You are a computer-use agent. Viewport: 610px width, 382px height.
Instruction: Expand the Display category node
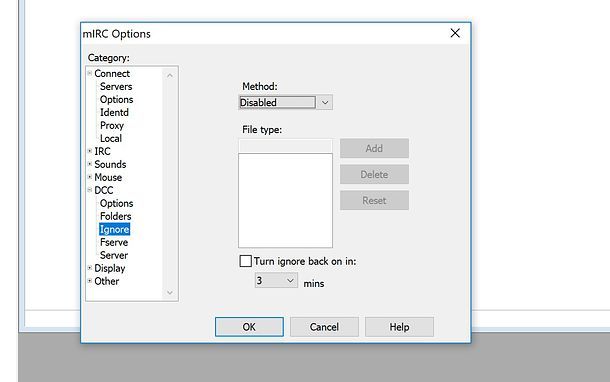click(x=90, y=268)
